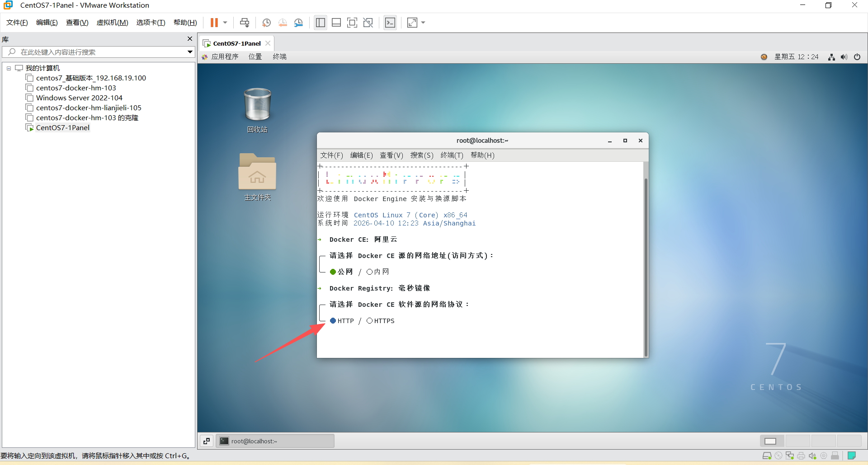Open the terminal 终端(T) menu
This screenshot has width=868, height=465.
pos(452,155)
